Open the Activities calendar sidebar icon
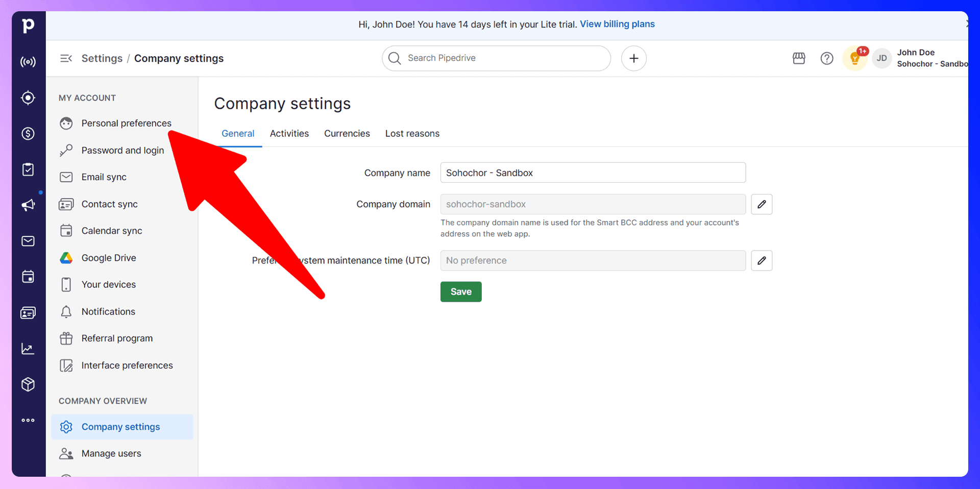The image size is (980, 489). pos(28,277)
